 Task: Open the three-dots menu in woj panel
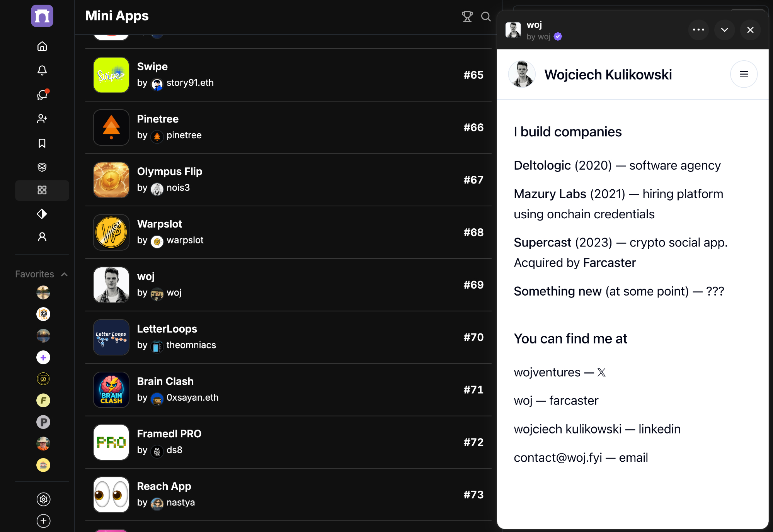(x=698, y=30)
